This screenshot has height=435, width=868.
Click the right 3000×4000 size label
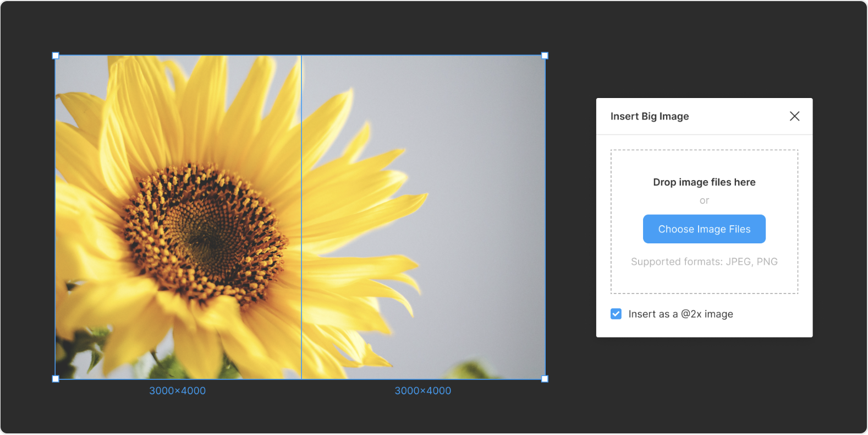tap(423, 390)
